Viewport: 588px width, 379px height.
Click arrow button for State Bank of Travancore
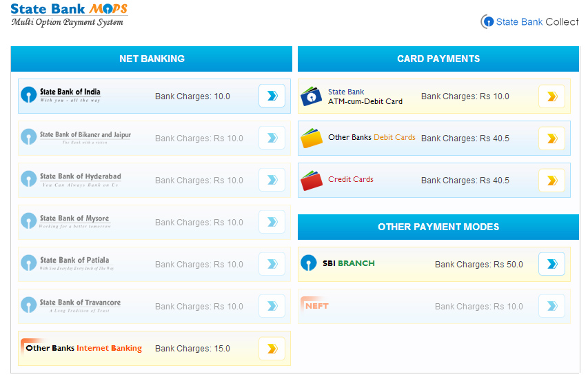[x=272, y=306]
